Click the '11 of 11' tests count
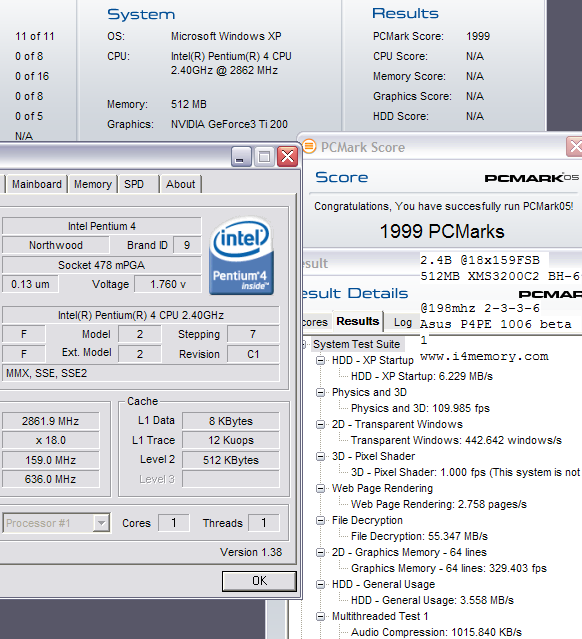Screen dimensions: 582x639 [35, 36]
